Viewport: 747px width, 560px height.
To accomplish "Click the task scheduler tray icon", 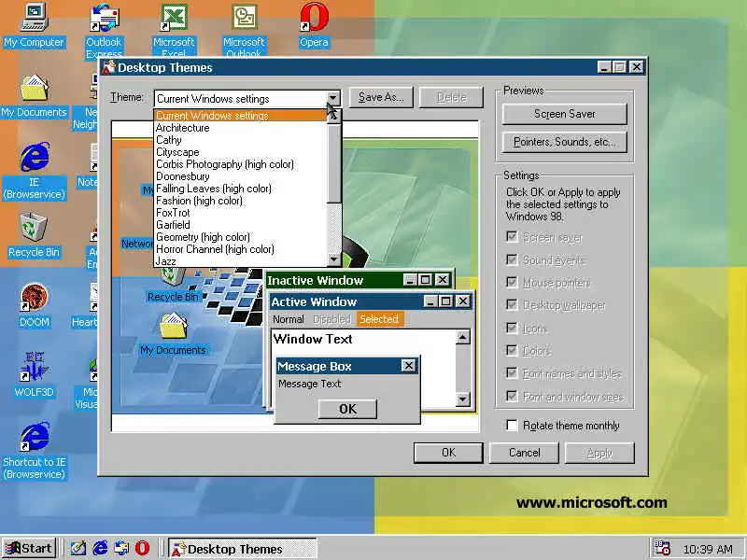I will (x=662, y=548).
